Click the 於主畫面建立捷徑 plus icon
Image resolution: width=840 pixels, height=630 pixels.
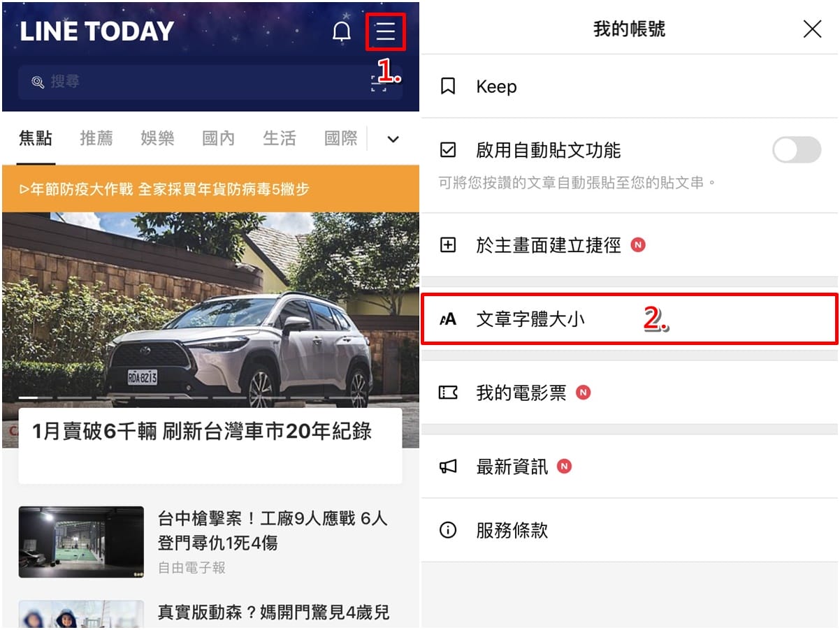coord(448,245)
